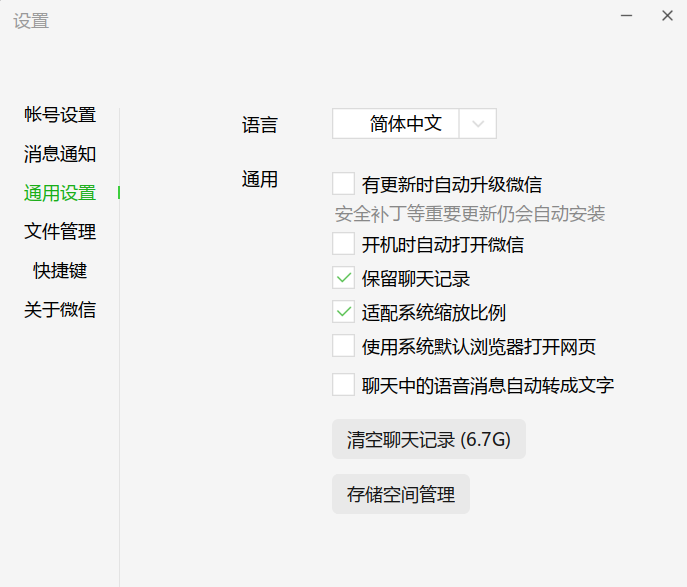Click the 通用 section label

tap(260, 179)
